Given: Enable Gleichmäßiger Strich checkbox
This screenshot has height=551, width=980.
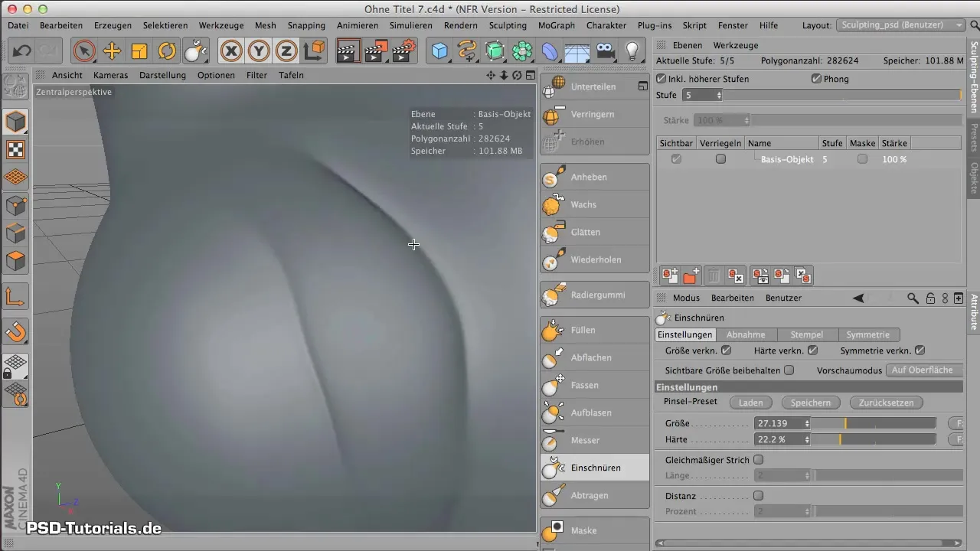Looking at the screenshot, I should click(759, 460).
